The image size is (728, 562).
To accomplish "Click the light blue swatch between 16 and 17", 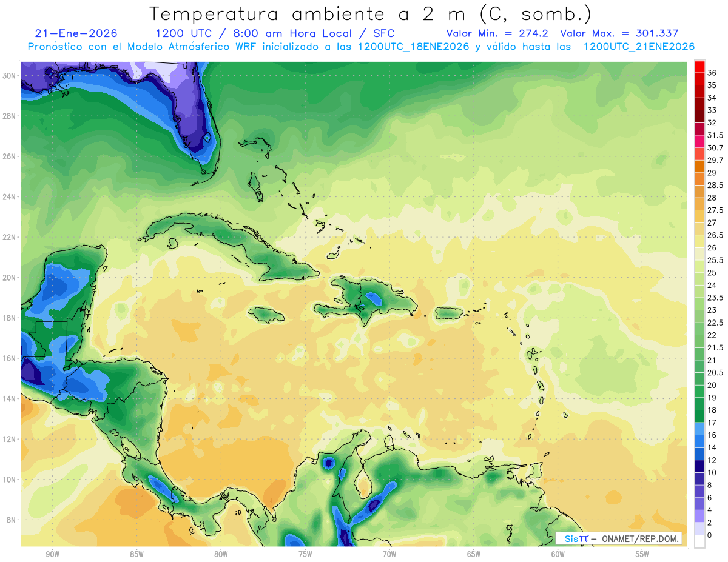I will click(699, 429).
